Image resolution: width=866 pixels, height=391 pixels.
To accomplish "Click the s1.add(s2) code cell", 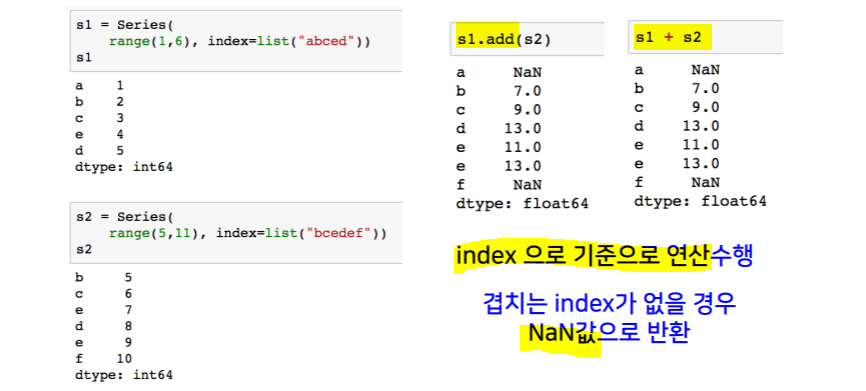I will tap(527, 39).
